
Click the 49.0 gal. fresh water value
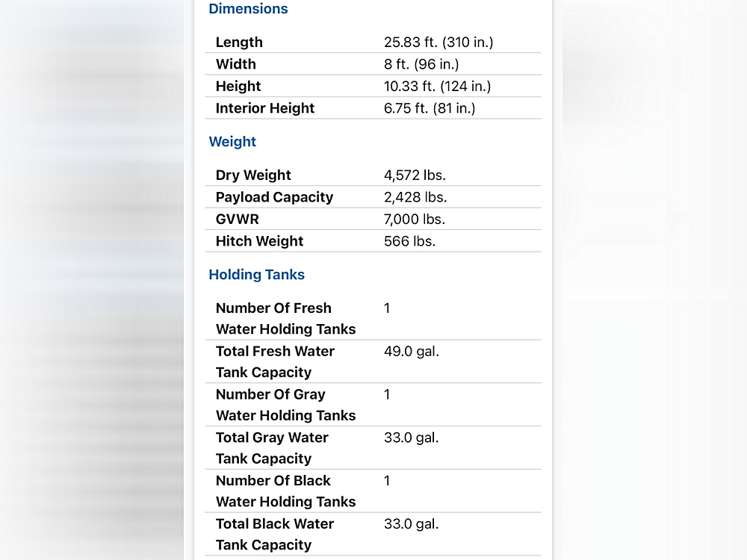click(411, 351)
